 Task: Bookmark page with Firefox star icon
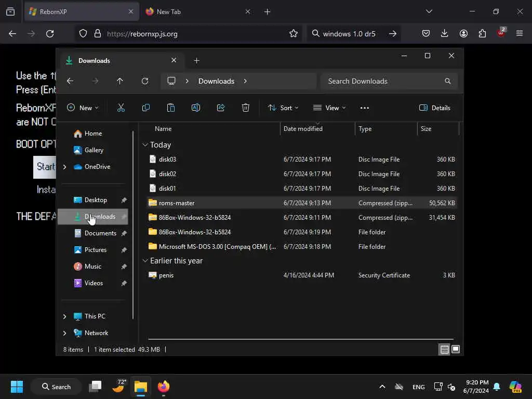[294, 34]
